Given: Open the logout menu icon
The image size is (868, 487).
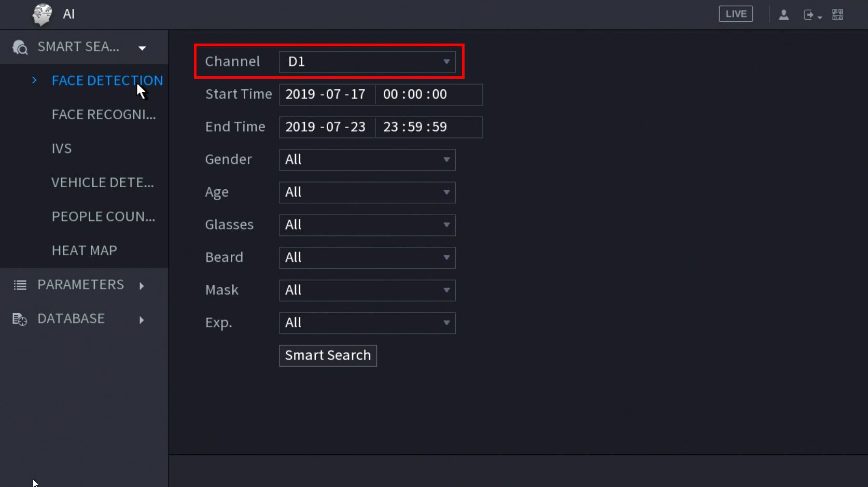Looking at the screenshot, I should (811, 15).
